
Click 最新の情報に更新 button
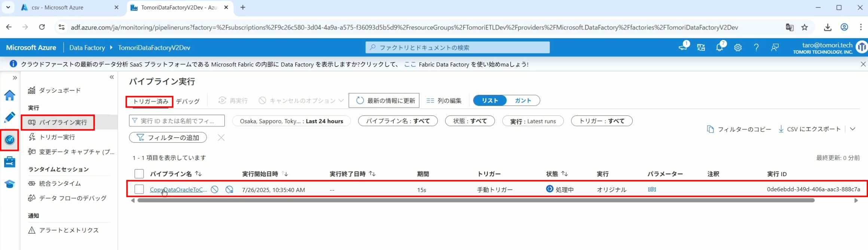384,101
